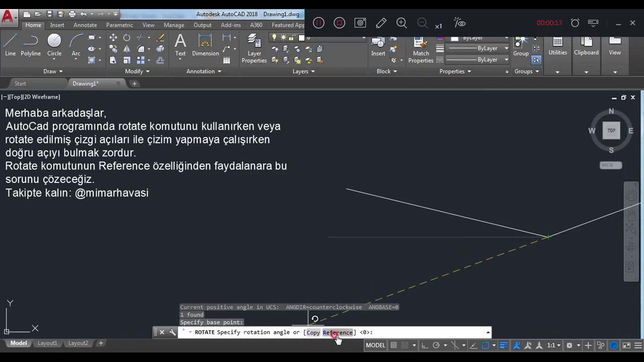Screen dimensions: 644x362
Task: Click the Open folder icon in quick access toolbar
Action: tap(38, 14)
